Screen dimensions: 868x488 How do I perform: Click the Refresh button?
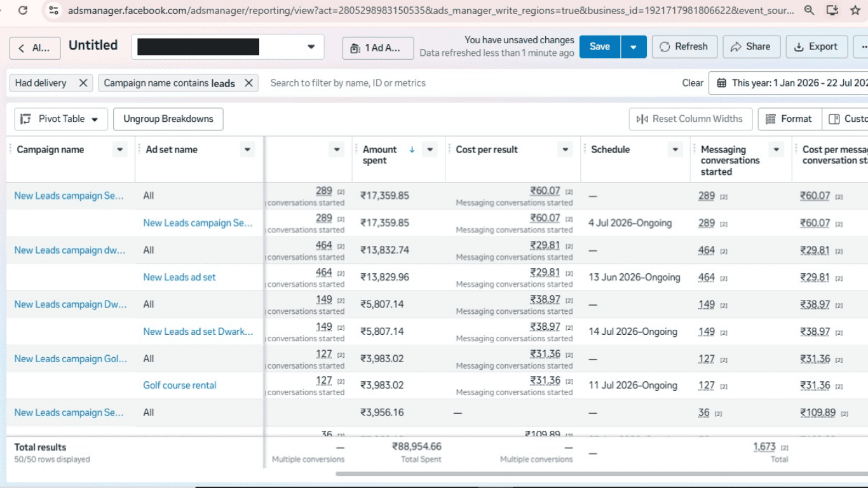pos(684,46)
